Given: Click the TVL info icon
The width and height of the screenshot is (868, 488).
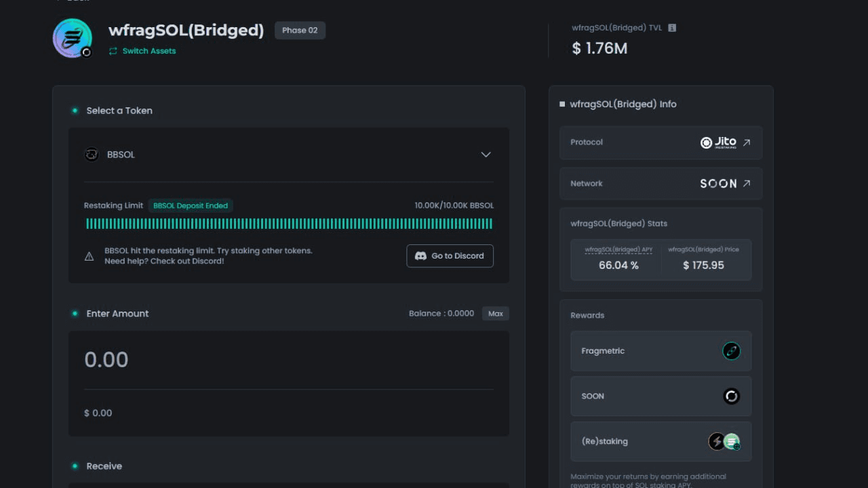Looking at the screenshot, I should (672, 28).
